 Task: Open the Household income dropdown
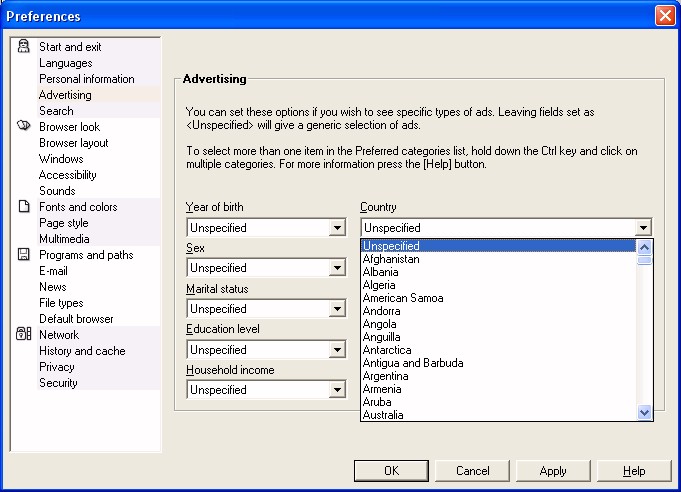click(337, 390)
